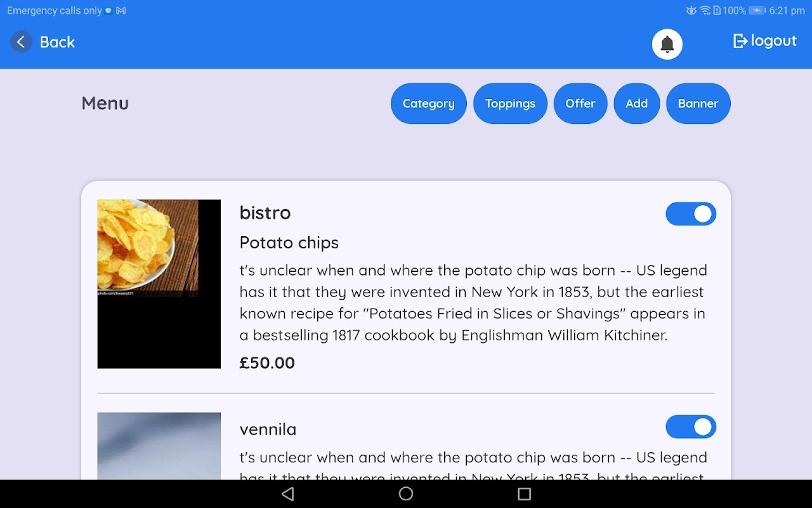
Task: Open recent apps square button
Action: pyautogui.click(x=524, y=494)
